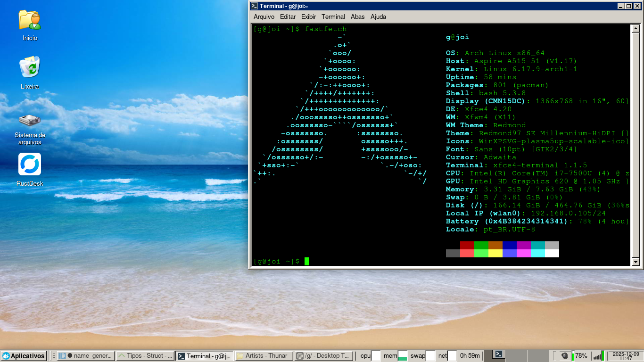Image resolution: width=644 pixels, height=362 pixels.
Task: Click the "Font: Sans (10pt)" line
Action: click(x=512, y=149)
